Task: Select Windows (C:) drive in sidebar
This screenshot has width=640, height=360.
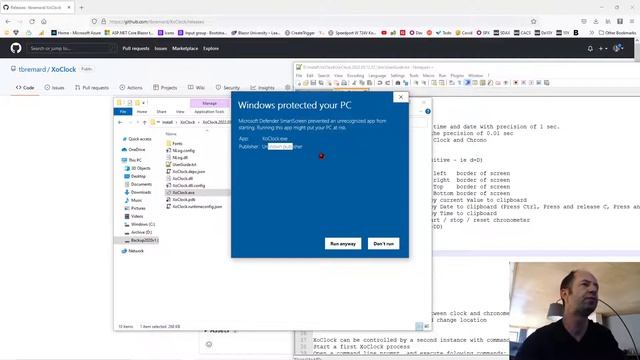Action: [x=139, y=224]
